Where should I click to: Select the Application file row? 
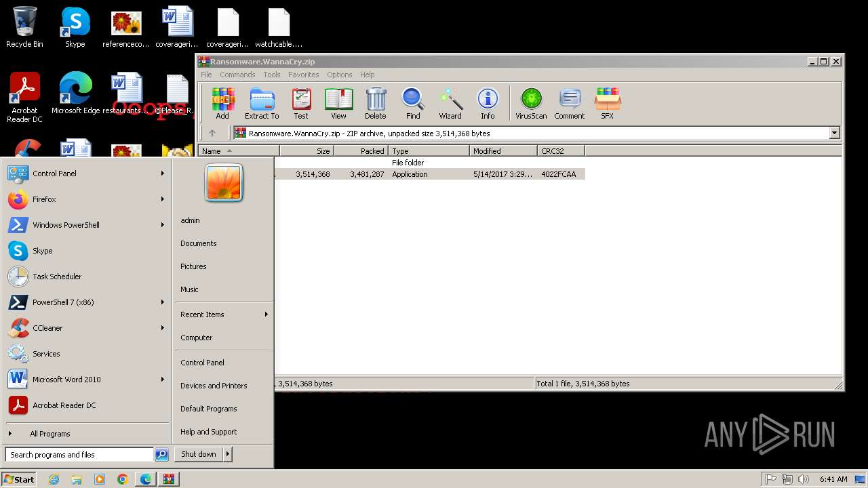[430, 174]
